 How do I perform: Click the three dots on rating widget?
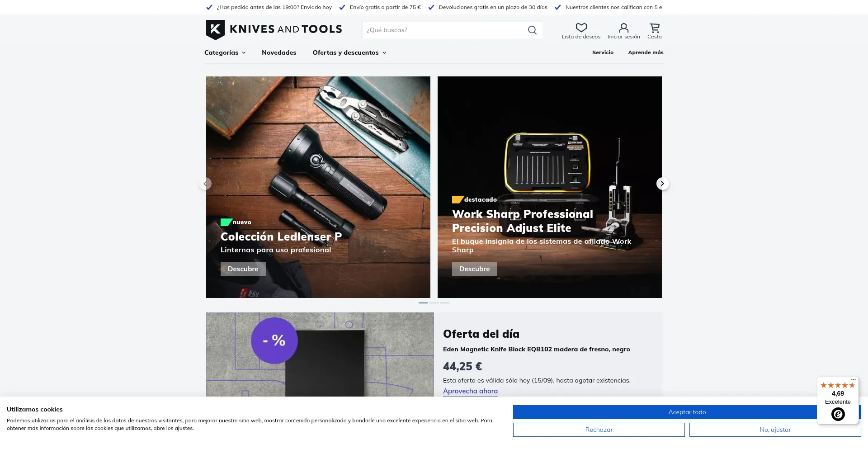coord(853,379)
